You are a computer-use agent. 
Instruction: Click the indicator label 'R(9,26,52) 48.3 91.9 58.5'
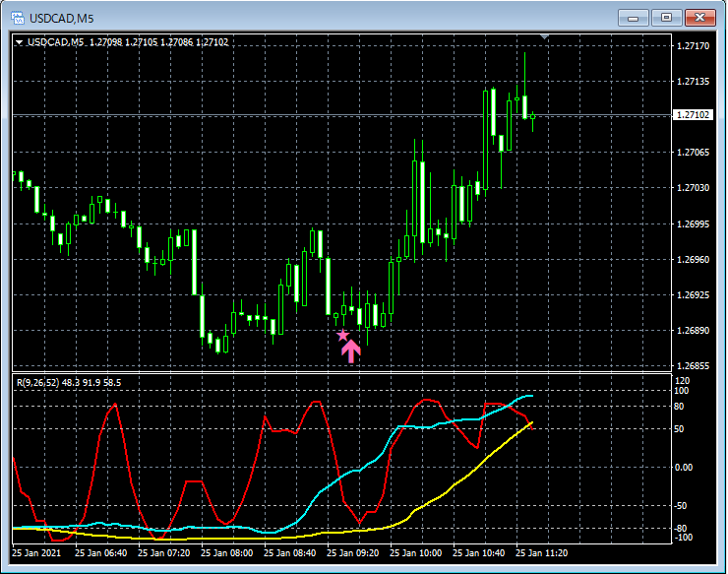pyautogui.click(x=69, y=383)
